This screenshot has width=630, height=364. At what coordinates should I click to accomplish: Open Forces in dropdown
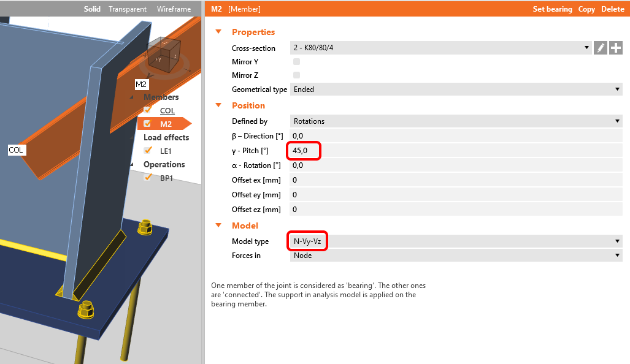[x=456, y=256]
